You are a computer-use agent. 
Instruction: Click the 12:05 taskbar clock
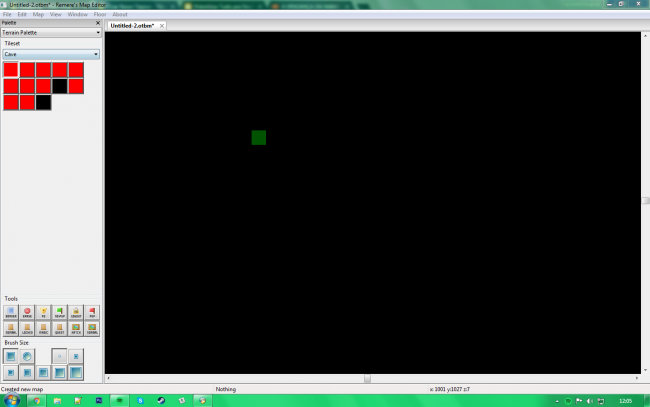click(626, 401)
